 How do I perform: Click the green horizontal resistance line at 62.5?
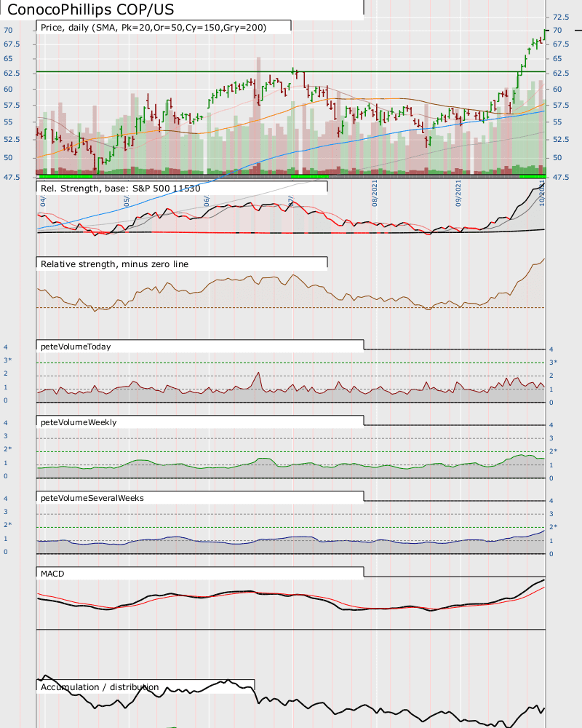pyautogui.click(x=291, y=71)
